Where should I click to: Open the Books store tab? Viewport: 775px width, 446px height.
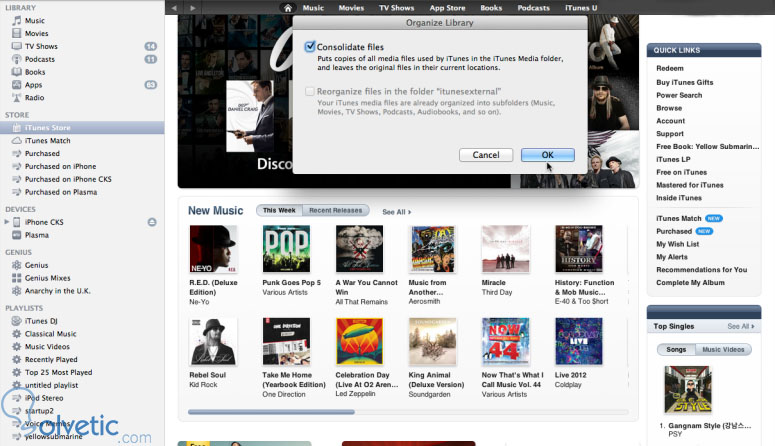pyautogui.click(x=491, y=8)
